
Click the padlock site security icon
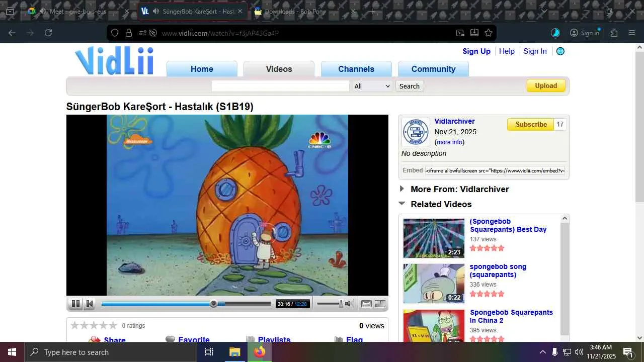(129, 33)
